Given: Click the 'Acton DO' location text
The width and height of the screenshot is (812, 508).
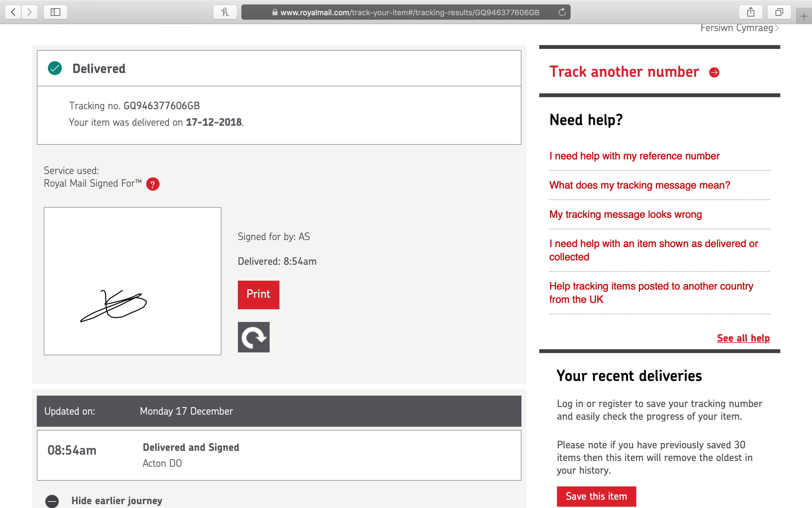Looking at the screenshot, I should [x=162, y=463].
